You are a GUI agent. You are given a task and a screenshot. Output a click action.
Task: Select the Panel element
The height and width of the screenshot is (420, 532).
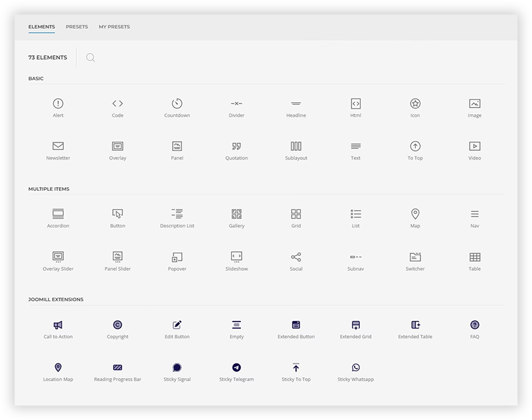pos(177,151)
